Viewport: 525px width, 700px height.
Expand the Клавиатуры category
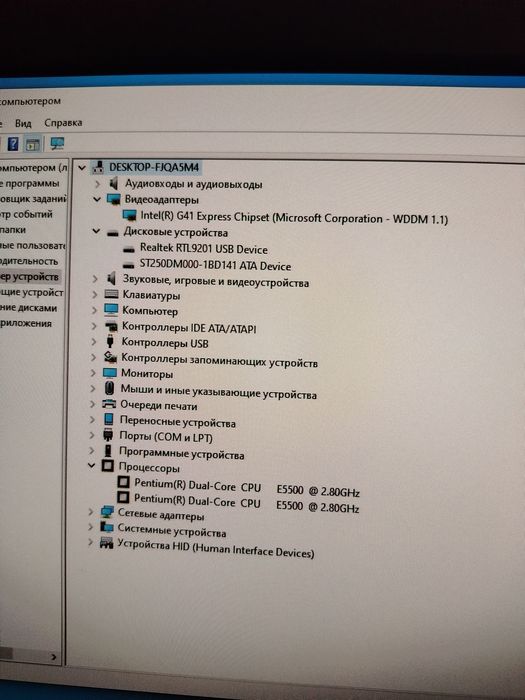click(94, 295)
